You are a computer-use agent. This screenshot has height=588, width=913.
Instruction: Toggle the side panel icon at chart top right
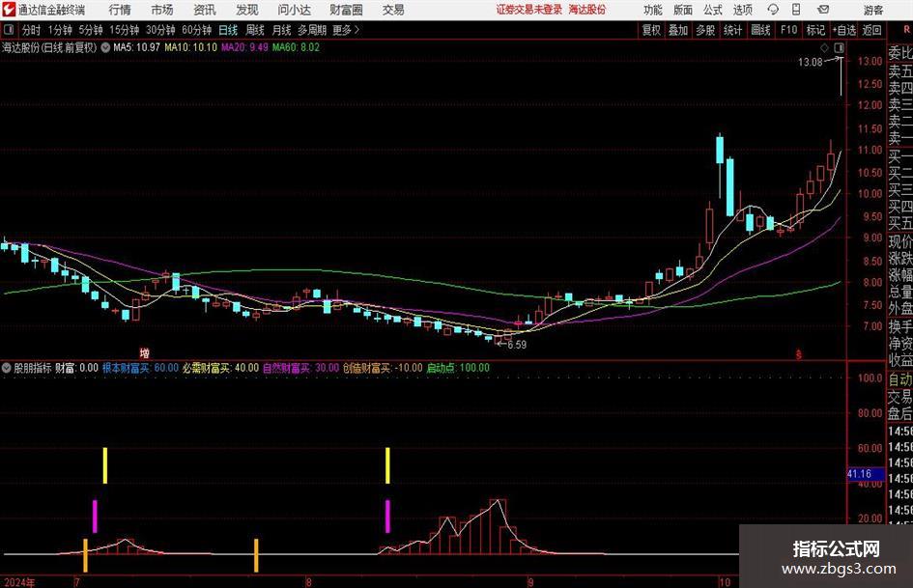[839, 47]
